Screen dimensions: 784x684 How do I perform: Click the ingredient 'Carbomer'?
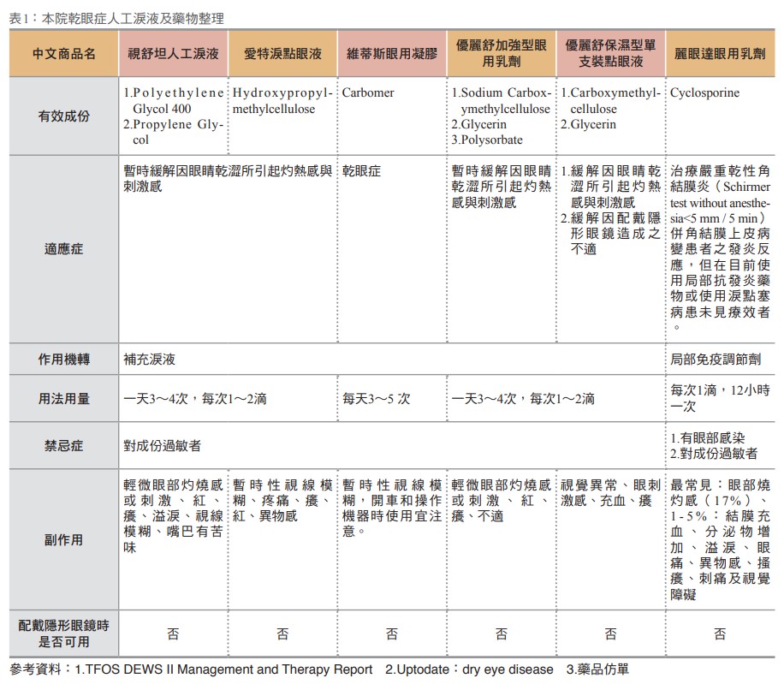click(368, 92)
